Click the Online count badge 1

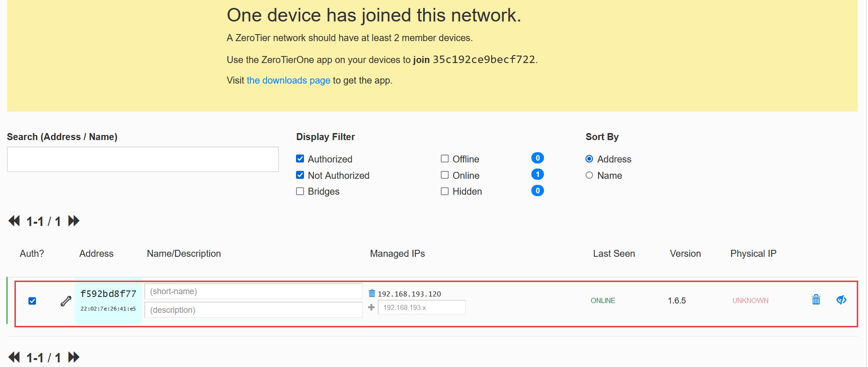tap(537, 174)
